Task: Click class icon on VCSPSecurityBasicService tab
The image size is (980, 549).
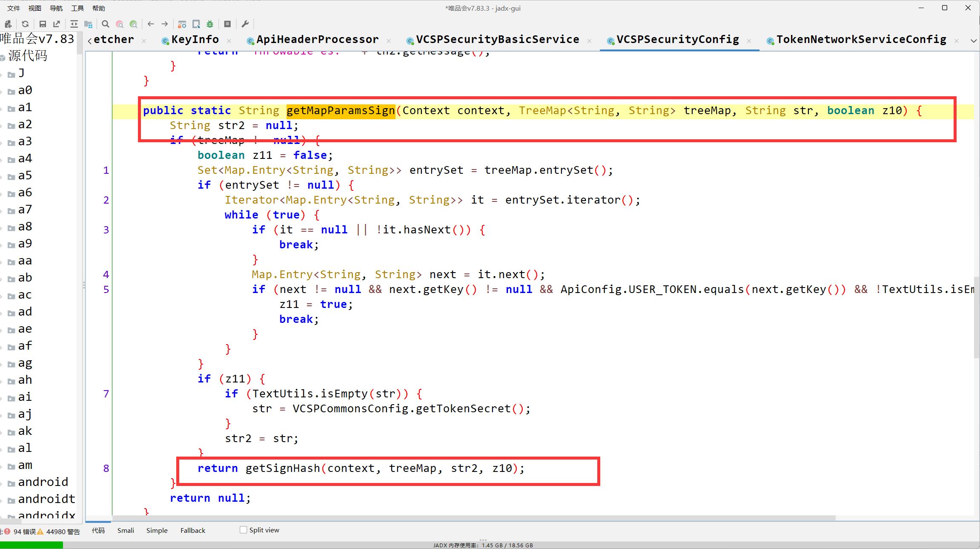Action: (x=410, y=40)
